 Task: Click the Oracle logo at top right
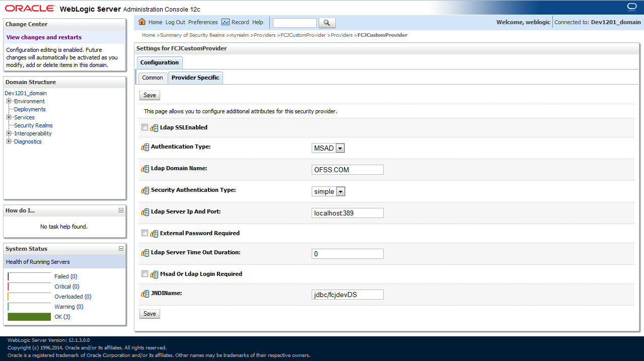(x=632, y=7)
